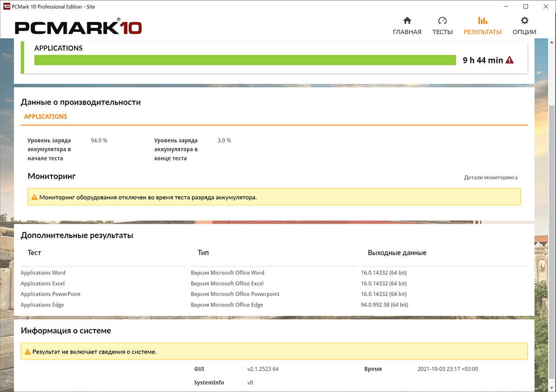
Task: Click the red warning icon beside 9 h 44 min
Action: [x=510, y=60]
